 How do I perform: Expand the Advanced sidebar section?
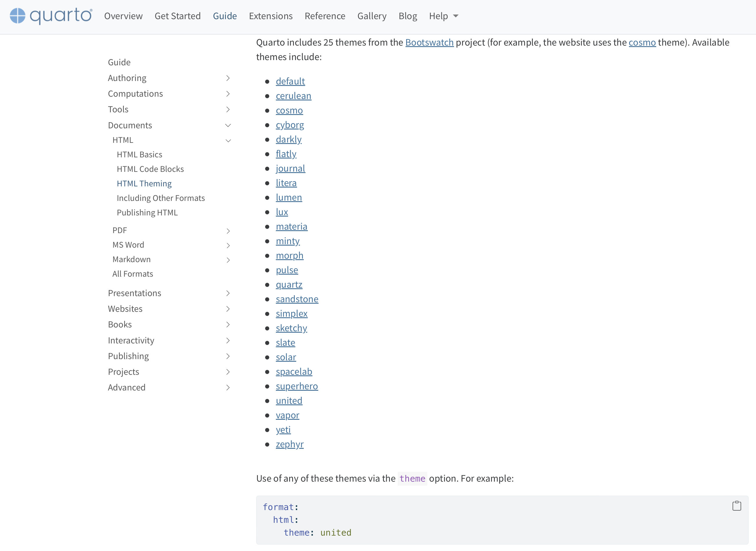tap(228, 388)
